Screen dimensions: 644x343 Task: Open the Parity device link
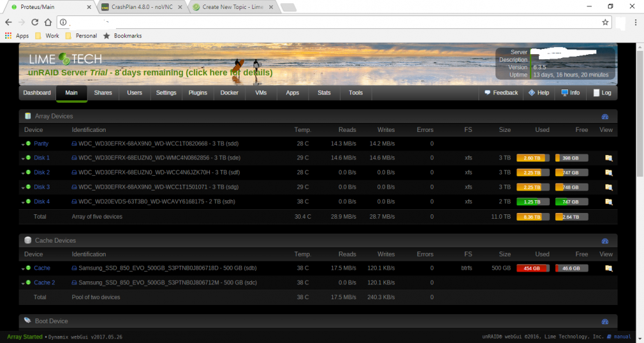[41, 144]
